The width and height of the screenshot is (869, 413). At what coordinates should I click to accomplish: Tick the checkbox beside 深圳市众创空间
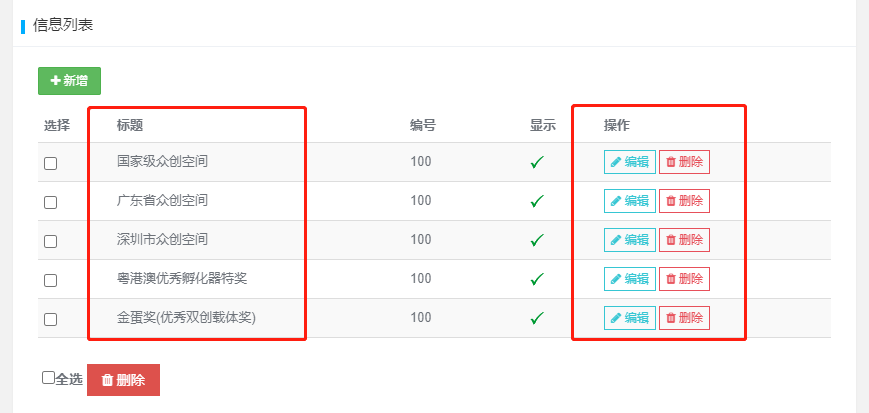(50, 241)
